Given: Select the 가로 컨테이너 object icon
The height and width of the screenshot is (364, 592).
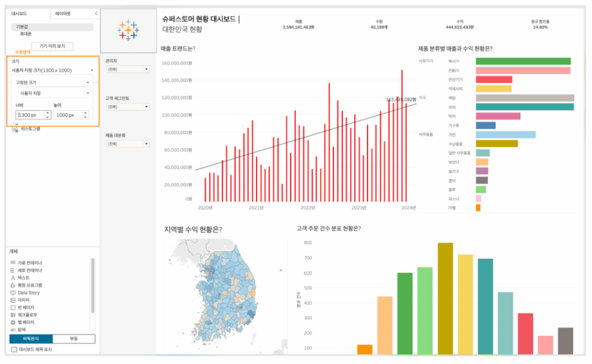Looking at the screenshot, I should tap(13, 262).
